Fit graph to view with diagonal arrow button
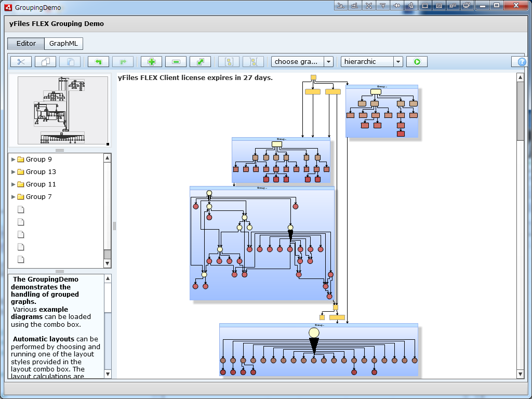Screen dimensions: 532x399 pos(200,62)
